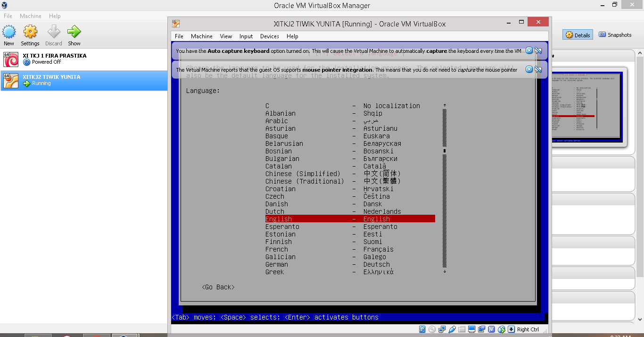Click the XI TKJ 1 FIRA PRASTIKA machine icon
Viewport: 644px width, 337px height.
[11, 59]
